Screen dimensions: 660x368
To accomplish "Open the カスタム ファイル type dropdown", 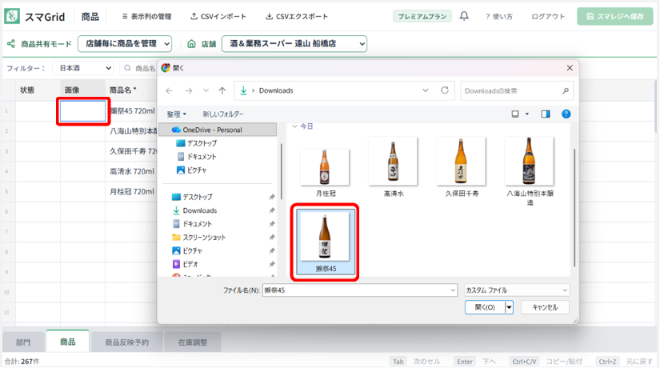I will pyautogui.click(x=517, y=290).
